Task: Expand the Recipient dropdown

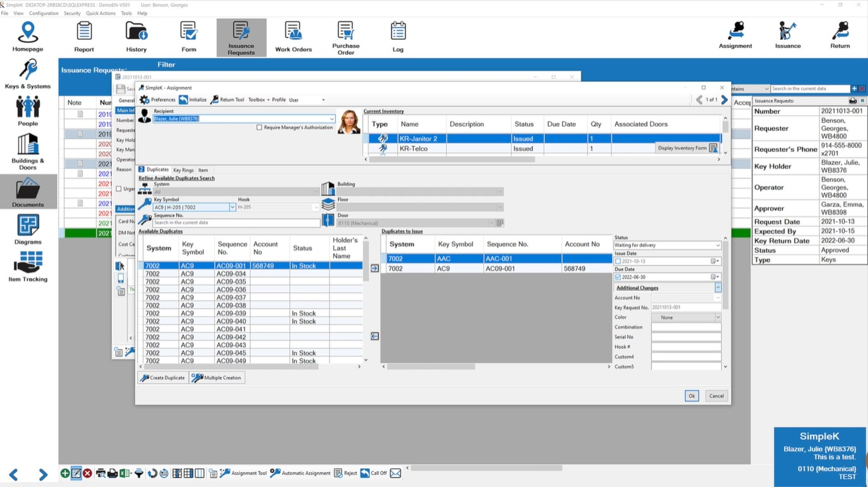Action: (331, 119)
